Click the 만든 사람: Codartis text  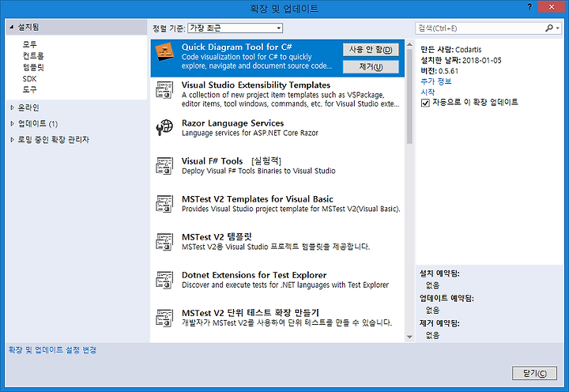451,50
